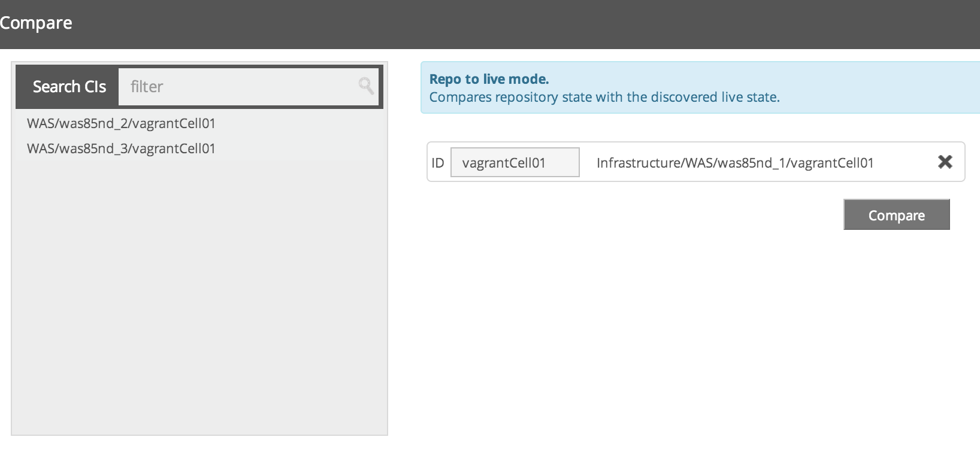This screenshot has height=449, width=980.
Task: Click the 'Repo to live mode.' heading
Action: point(489,79)
